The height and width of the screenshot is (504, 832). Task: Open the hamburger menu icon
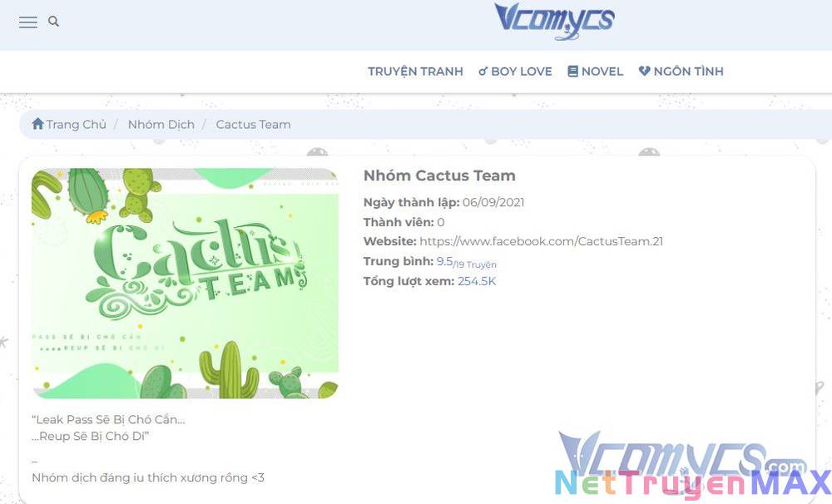pyautogui.click(x=28, y=22)
